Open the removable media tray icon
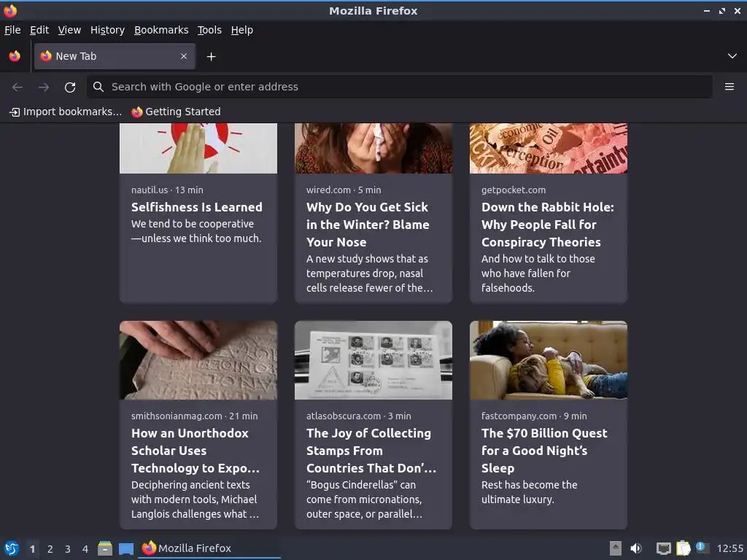 (x=616, y=548)
